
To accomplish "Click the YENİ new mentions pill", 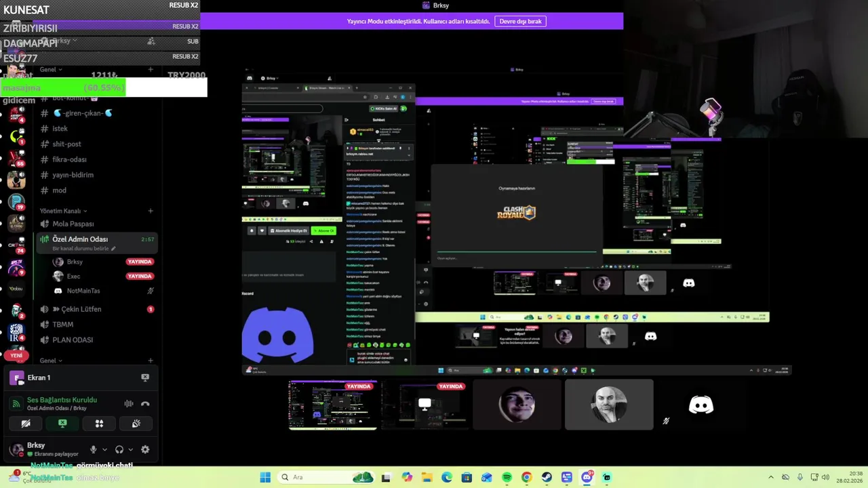I will [x=16, y=355].
